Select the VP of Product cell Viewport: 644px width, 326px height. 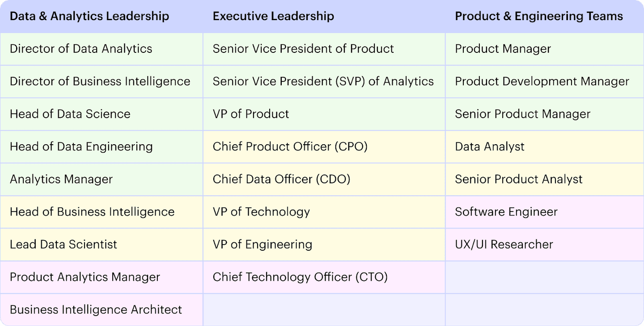[x=251, y=114]
